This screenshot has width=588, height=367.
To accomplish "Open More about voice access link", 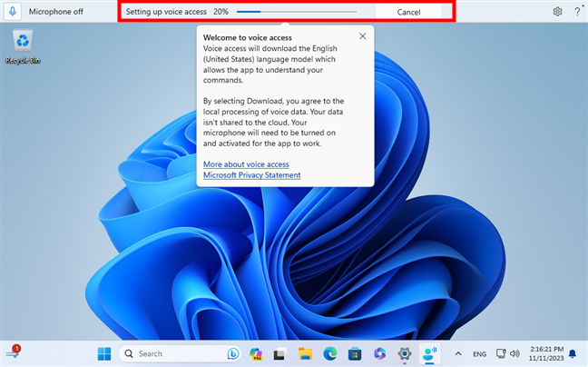I will pyautogui.click(x=246, y=164).
